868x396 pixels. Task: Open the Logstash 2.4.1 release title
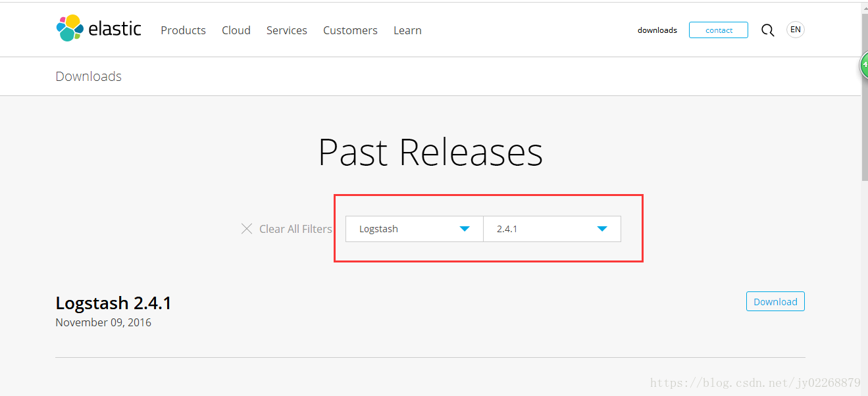coord(113,303)
